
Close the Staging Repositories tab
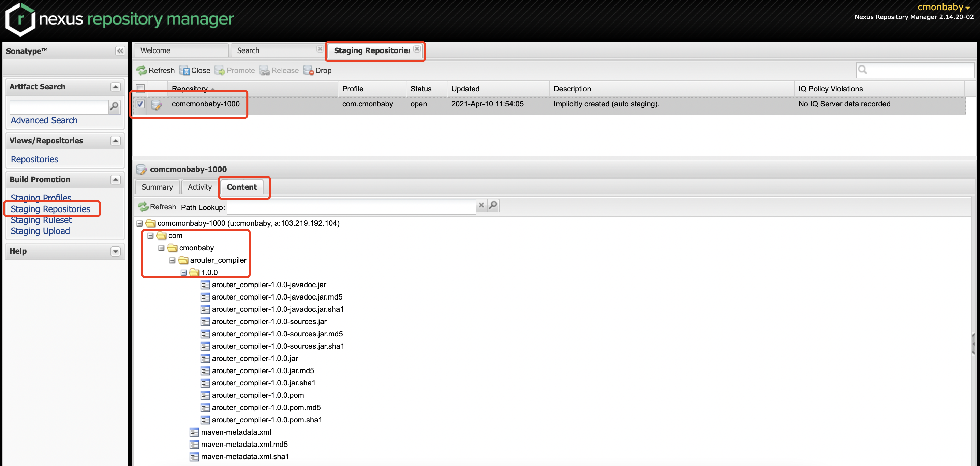[417, 49]
